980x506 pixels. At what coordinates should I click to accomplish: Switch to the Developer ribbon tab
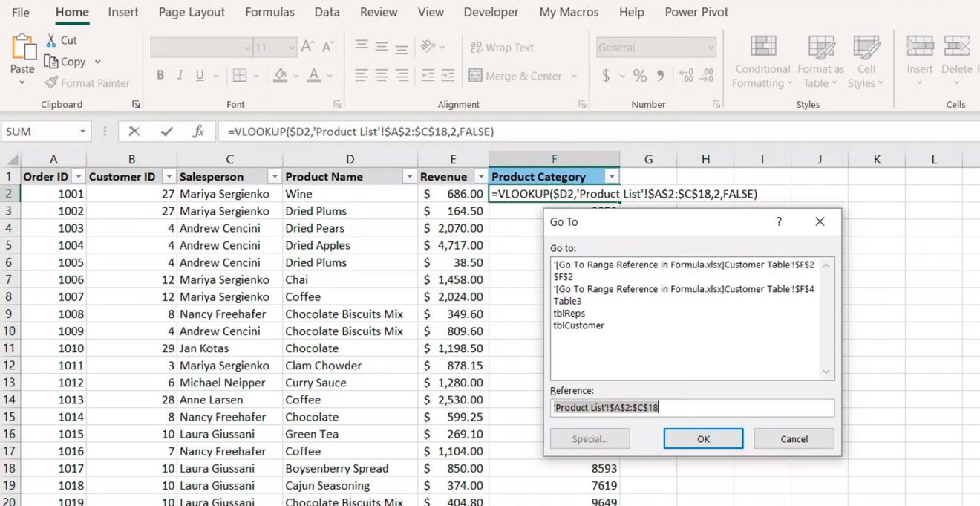click(491, 12)
